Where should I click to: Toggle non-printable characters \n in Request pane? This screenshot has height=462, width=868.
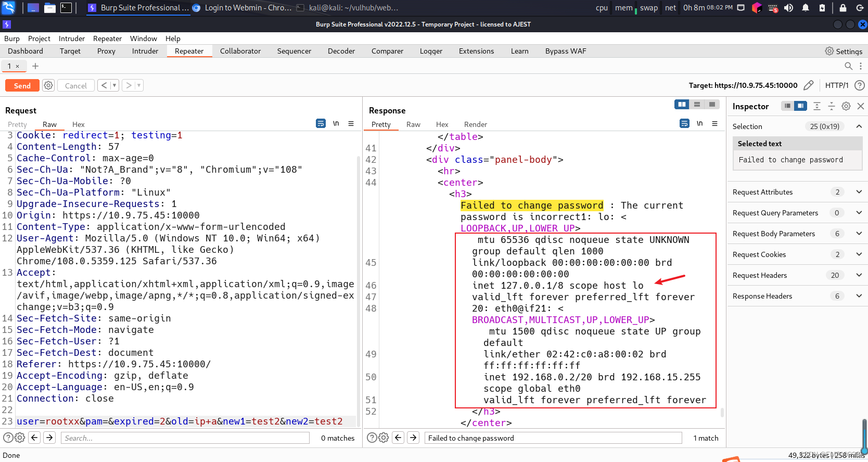coord(336,123)
